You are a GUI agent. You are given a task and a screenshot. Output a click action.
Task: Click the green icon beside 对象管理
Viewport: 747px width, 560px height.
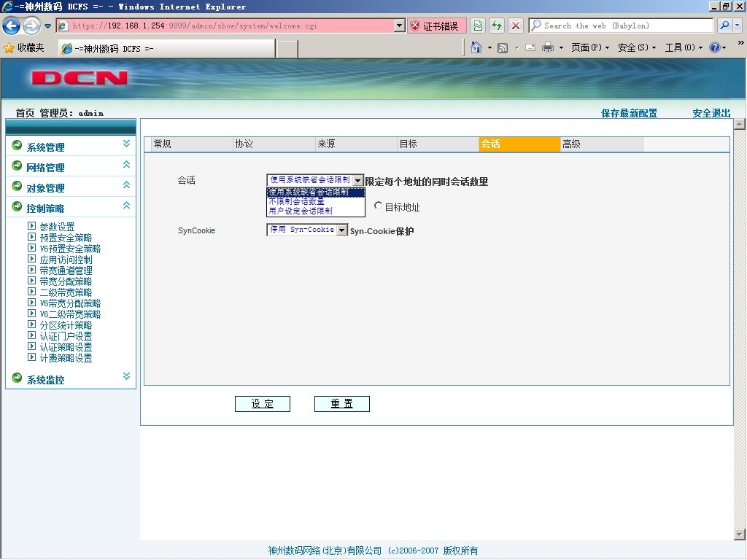pos(17,186)
